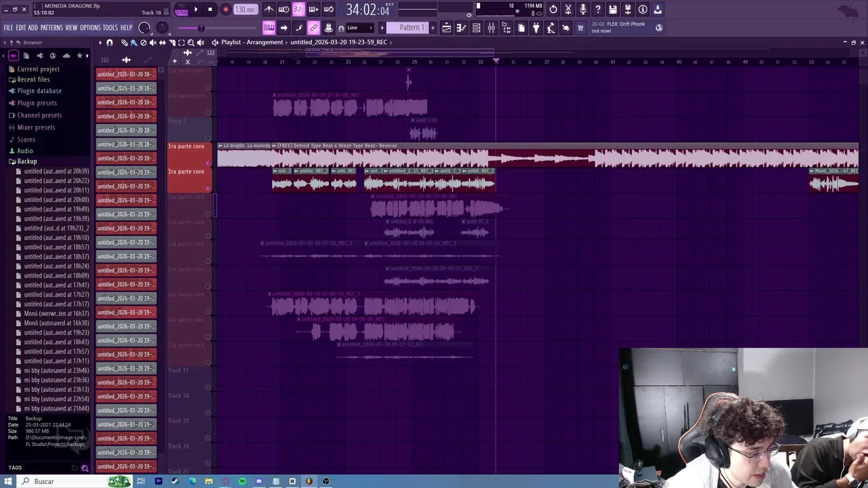Open the audio editor scissors icon
868x488 pixels.
568,9
